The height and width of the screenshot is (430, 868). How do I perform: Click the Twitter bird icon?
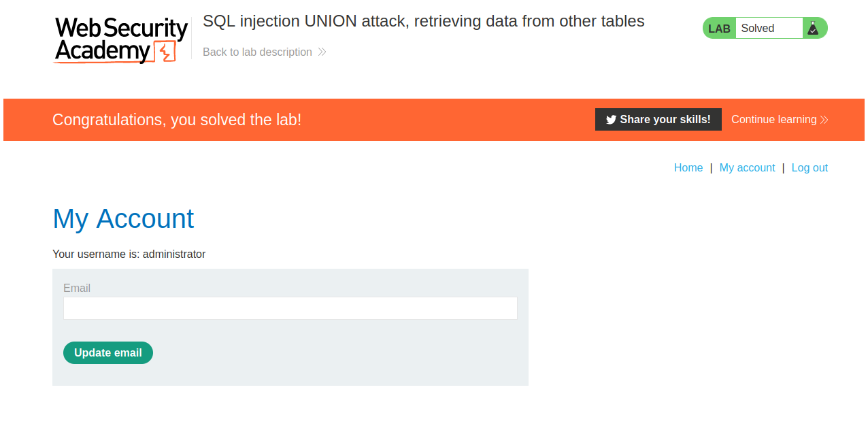(611, 120)
